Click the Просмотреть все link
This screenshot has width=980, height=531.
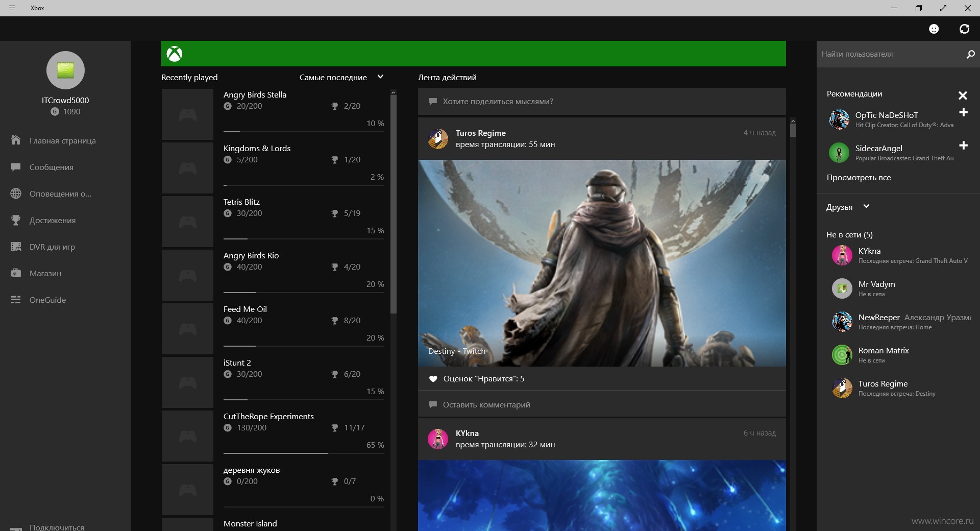[x=859, y=177]
